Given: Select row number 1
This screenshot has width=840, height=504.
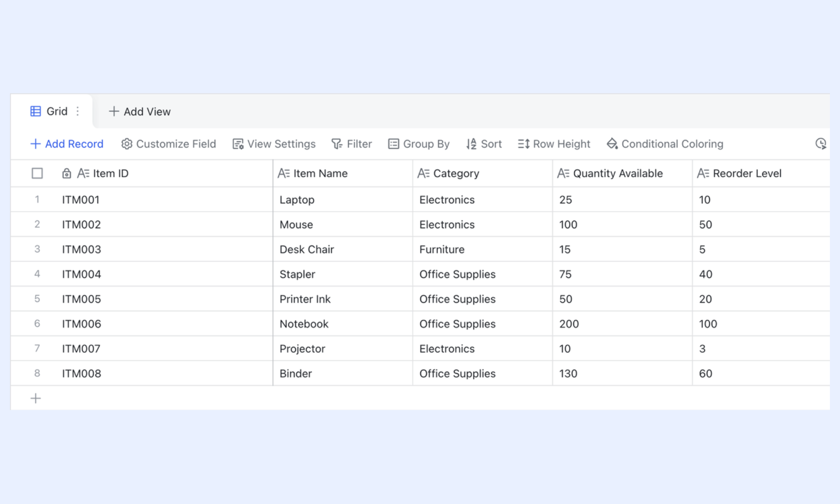Looking at the screenshot, I should (x=37, y=199).
